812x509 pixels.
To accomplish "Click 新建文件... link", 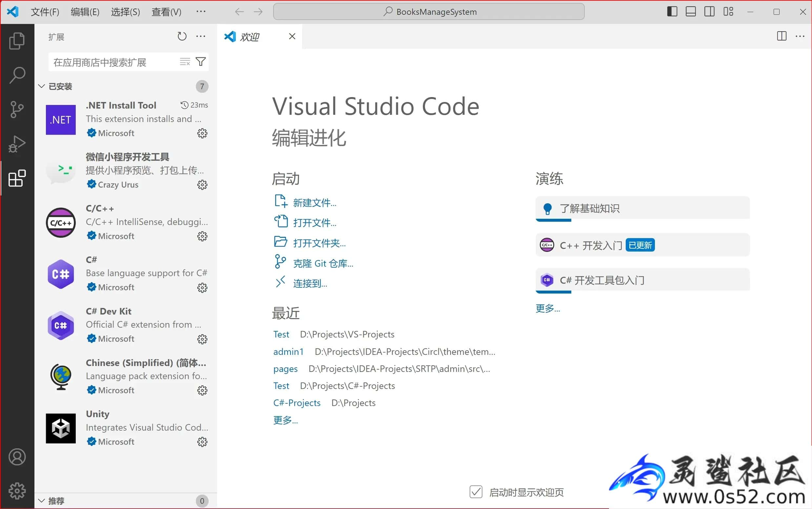I will [x=315, y=203].
